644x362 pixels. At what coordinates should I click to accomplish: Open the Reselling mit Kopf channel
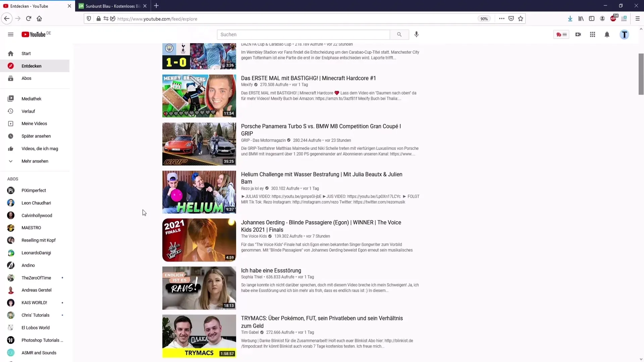pos(35,240)
